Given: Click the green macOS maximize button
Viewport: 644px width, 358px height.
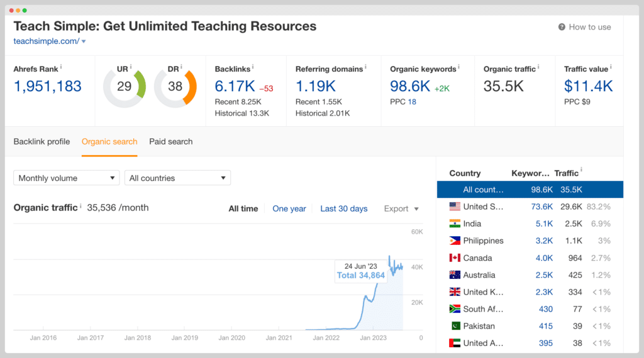Looking at the screenshot, I should (x=25, y=10).
